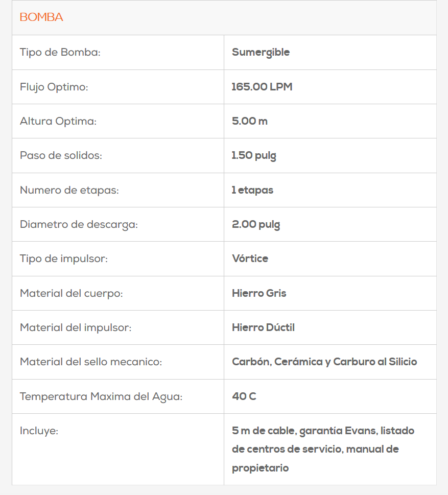The width and height of the screenshot is (448, 495).
Task: Select the 'Paso de solidos:' label
Action: [x=61, y=155]
